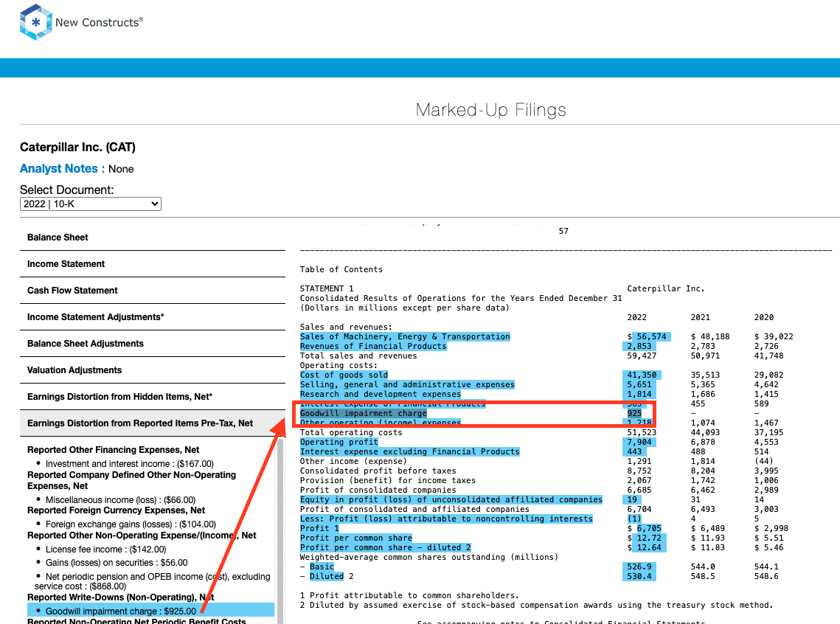Viewport: 840px width, 624px height.
Task: Click Reported Foreign Currency Expenses, Net heading
Action: [x=117, y=510]
